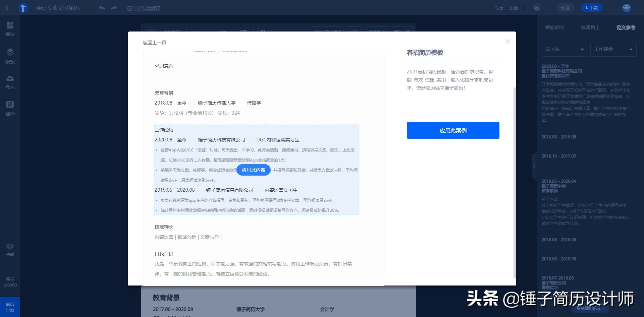Viewport: 644px width, 317px height.
Task: Apply this template with 应用此案例 button
Action: [453, 130]
